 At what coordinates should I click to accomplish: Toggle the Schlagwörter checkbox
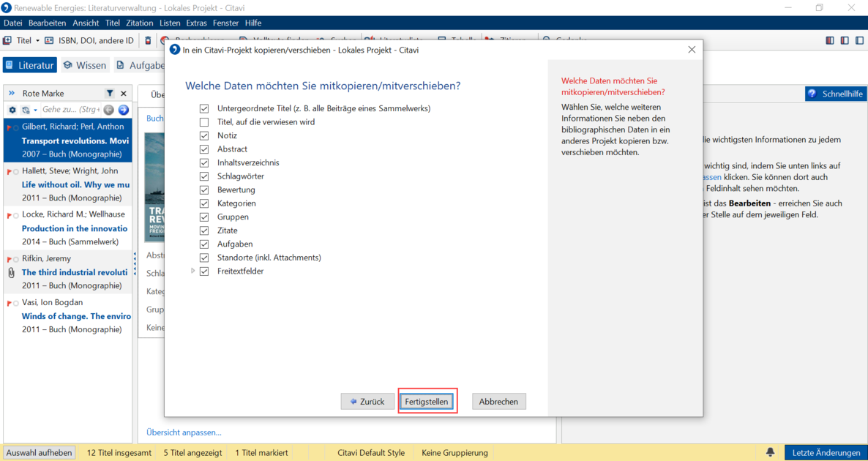click(x=204, y=176)
